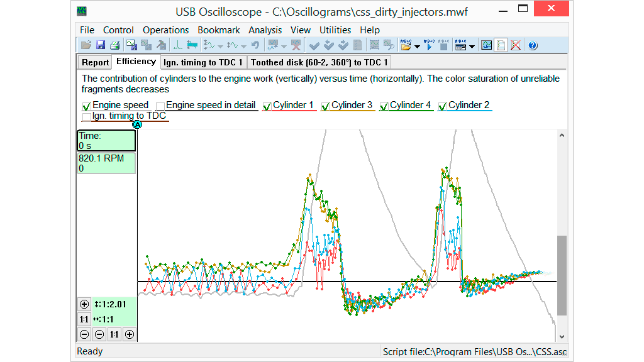Click the red-crossed report page icon
644x362 pixels.
click(x=516, y=45)
